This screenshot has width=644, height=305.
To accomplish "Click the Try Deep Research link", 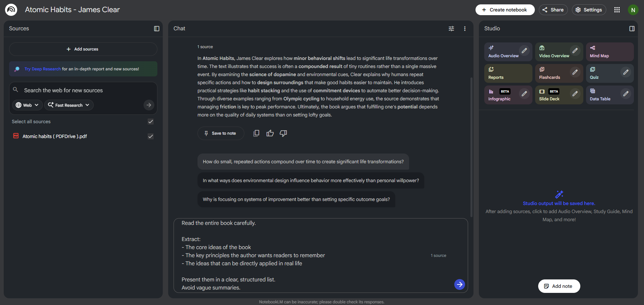I will [x=42, y=69].
